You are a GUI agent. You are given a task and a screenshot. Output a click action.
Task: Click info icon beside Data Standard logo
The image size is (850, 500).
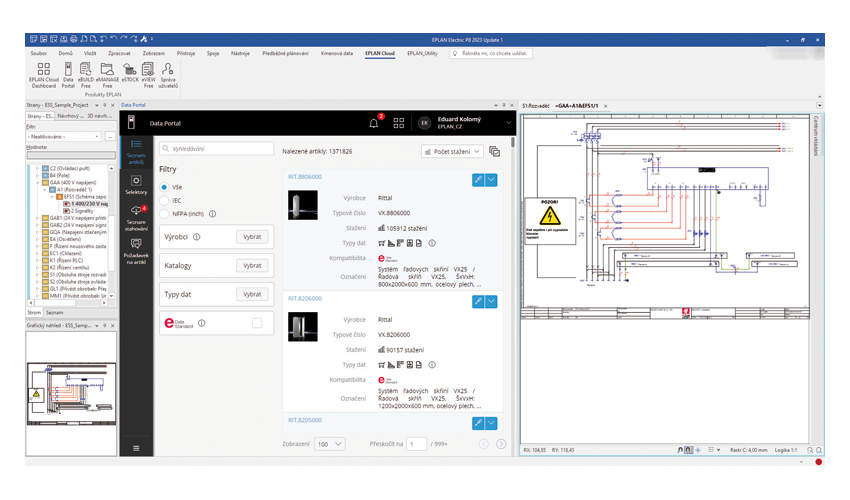[x=202, y=323]
